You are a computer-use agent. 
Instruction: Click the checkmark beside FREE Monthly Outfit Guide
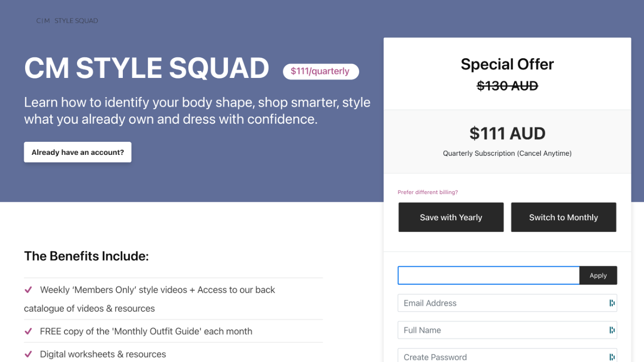click(x=29, y=331)
